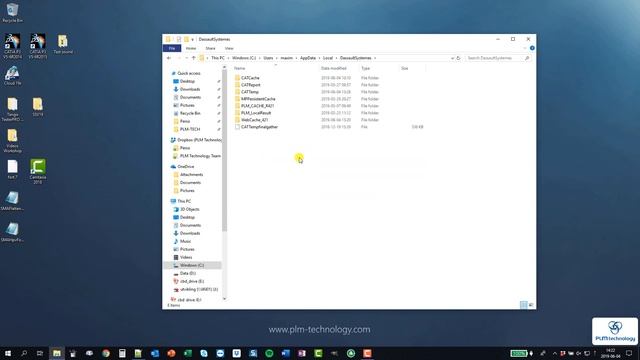Open Spotify from the taskbar
The image size is (640, 360).
269,353
